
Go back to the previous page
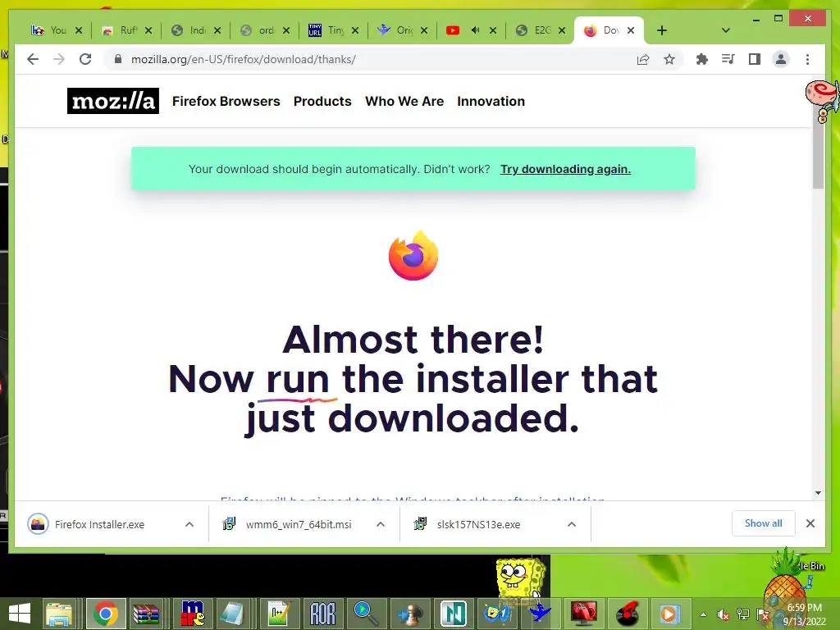point(33,59)
